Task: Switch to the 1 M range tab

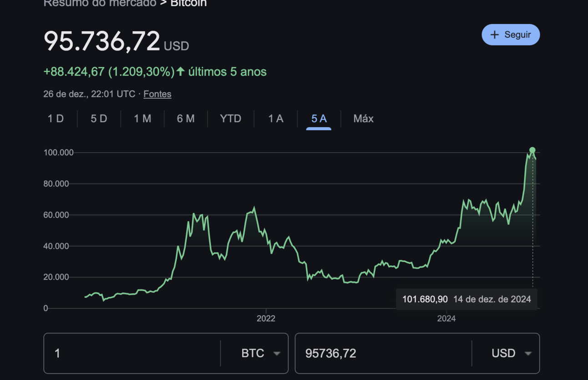Action: [x=142, y=119]
